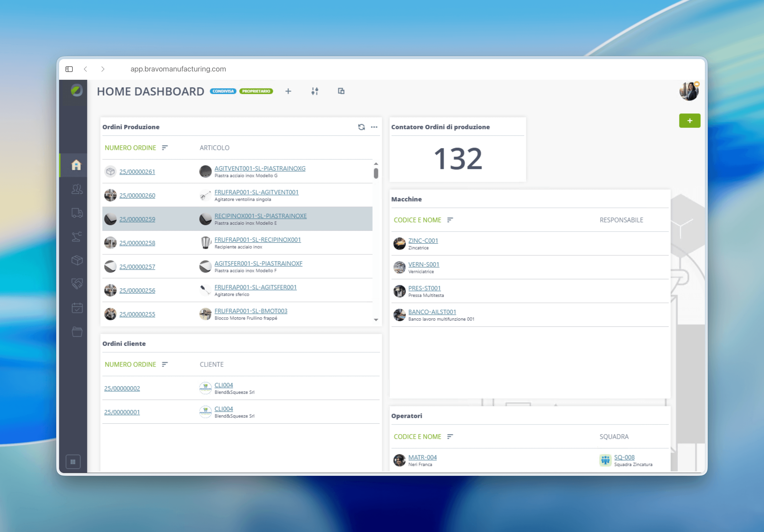Screen dimensions: 764x532
Task: Open machine ZINC-C001
Action: pyautogui.click(x=423, y=240)
